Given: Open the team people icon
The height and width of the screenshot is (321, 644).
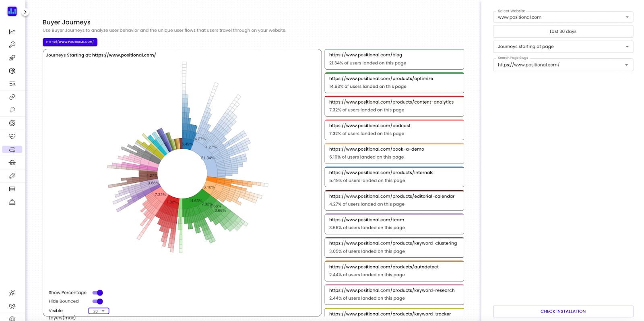Looking at the screenshot, I should 12,307.
